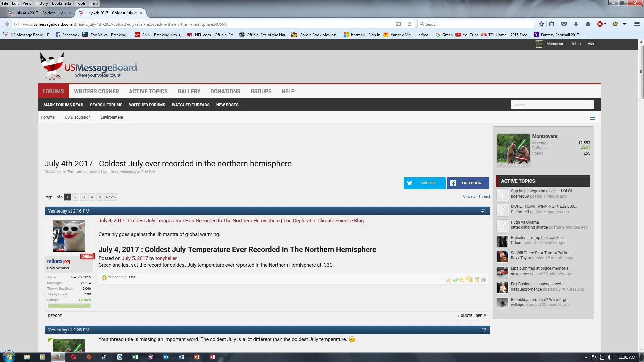Screen dimensions: 644x362
Task: Click miketx's green ratings bar
Action: tap(69, 306)
